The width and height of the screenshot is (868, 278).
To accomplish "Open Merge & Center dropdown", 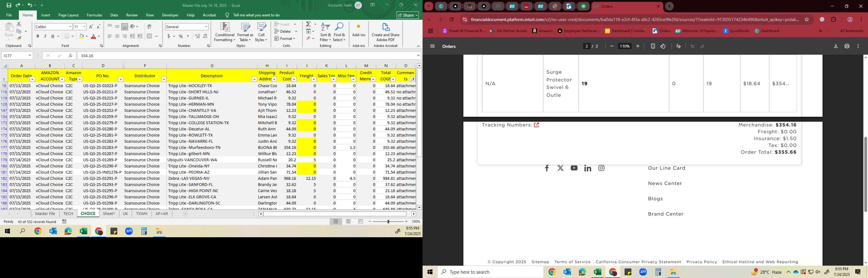I will (156, 36).
